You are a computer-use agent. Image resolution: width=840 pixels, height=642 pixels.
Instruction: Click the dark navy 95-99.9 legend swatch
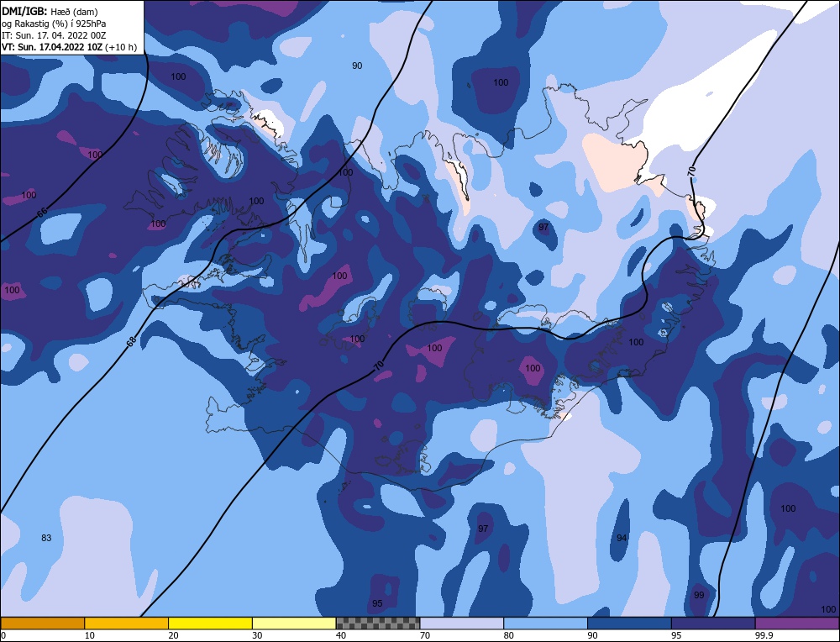coord(713,624)
